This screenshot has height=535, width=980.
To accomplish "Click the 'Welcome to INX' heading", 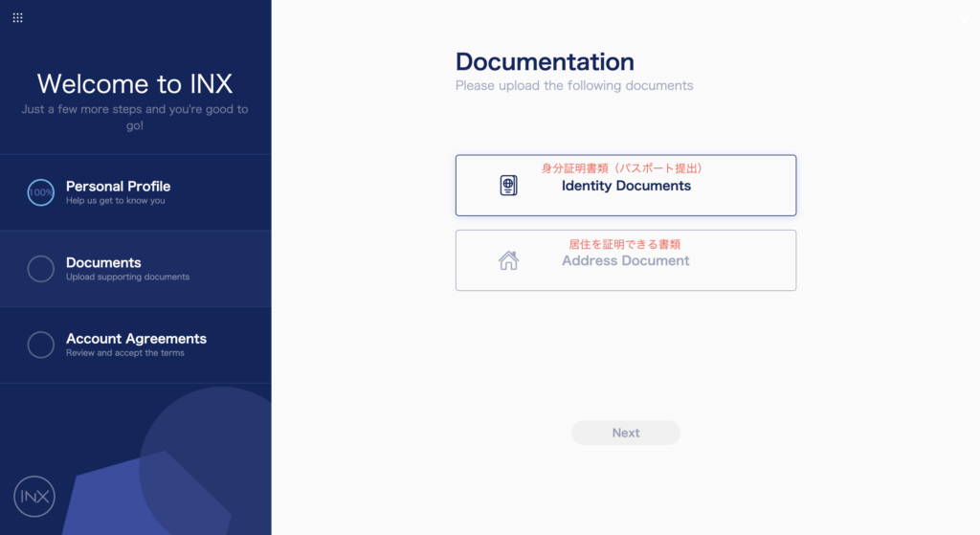I will (x=135, y=84).
